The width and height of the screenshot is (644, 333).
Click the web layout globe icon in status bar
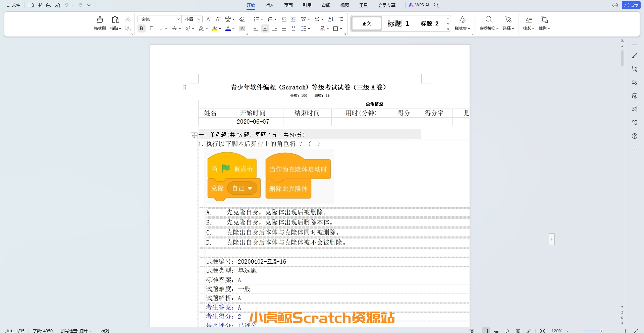tap(518, 331)
